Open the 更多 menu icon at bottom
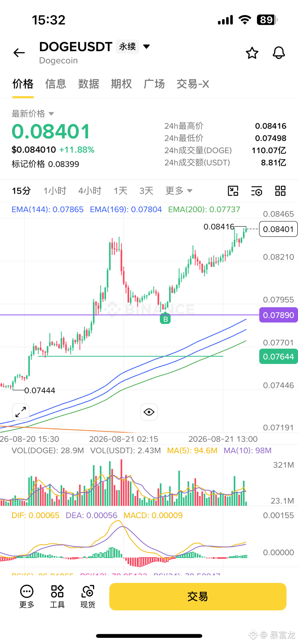The image size is (298, 644). (27, 597)
